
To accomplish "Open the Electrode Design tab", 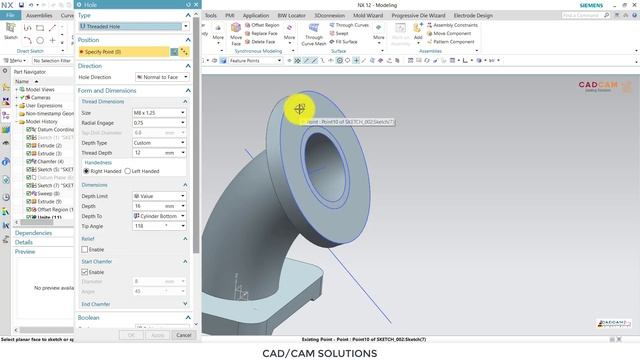I will click(x=473, y=16).
